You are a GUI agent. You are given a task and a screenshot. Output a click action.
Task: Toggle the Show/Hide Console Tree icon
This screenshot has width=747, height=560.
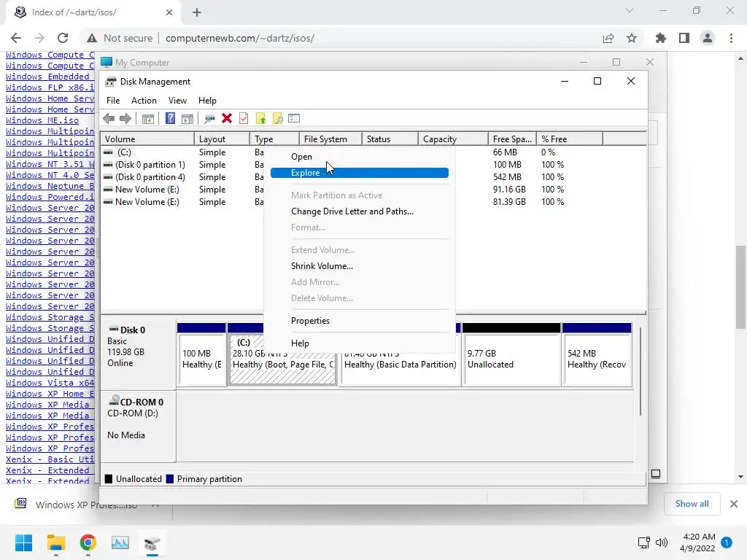tap(147, 119)
